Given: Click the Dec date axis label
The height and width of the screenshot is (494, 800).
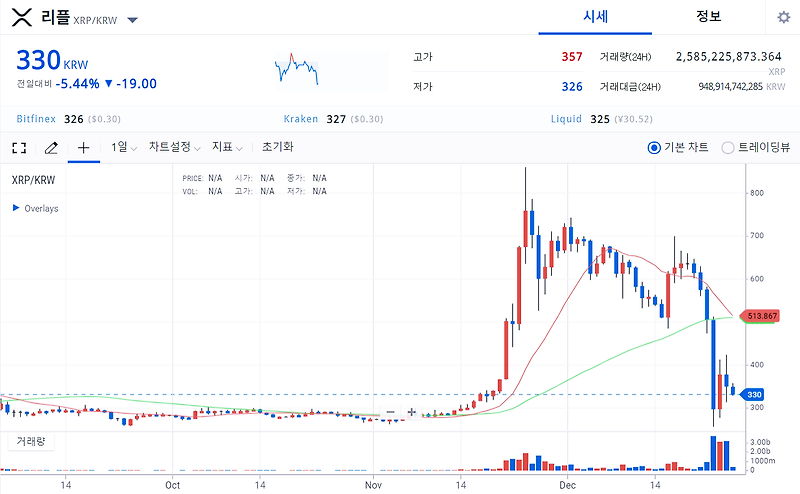Looking at the screenshot, I should 567,485.
